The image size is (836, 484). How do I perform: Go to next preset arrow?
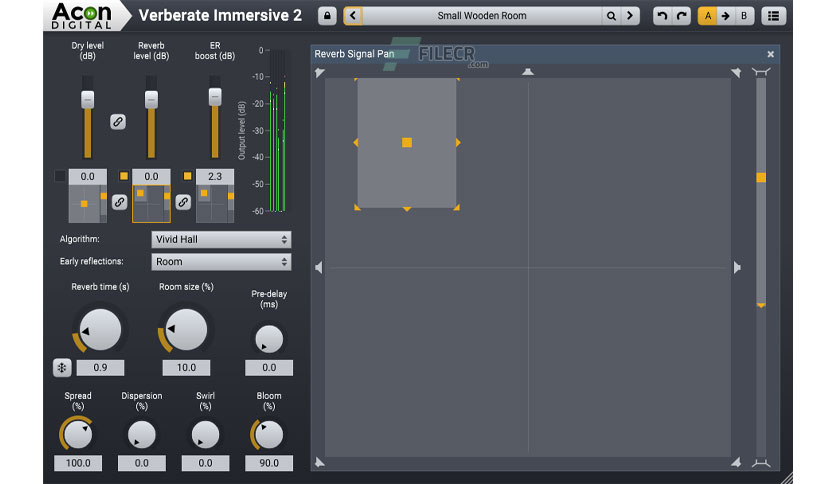(630, 16)
